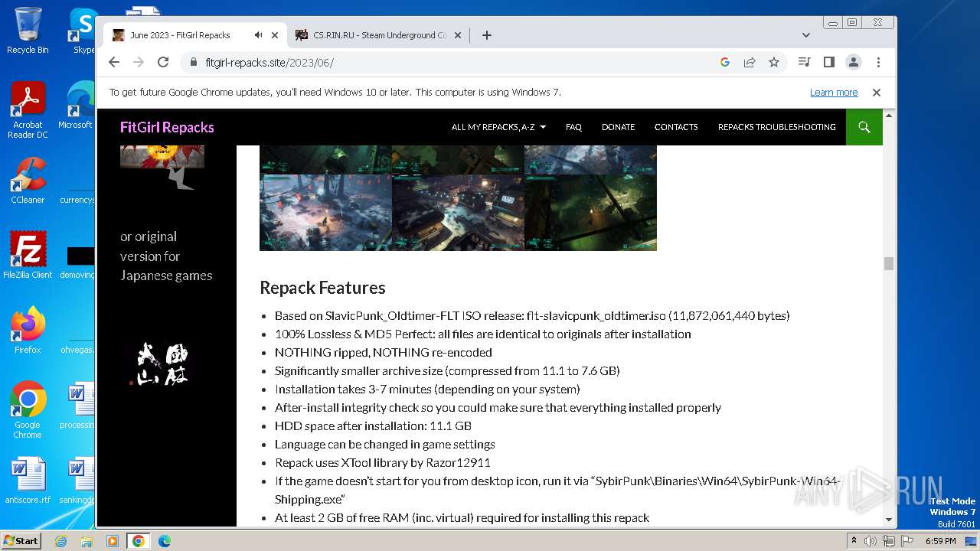Open the DONATE menu item

coord(618,127)
